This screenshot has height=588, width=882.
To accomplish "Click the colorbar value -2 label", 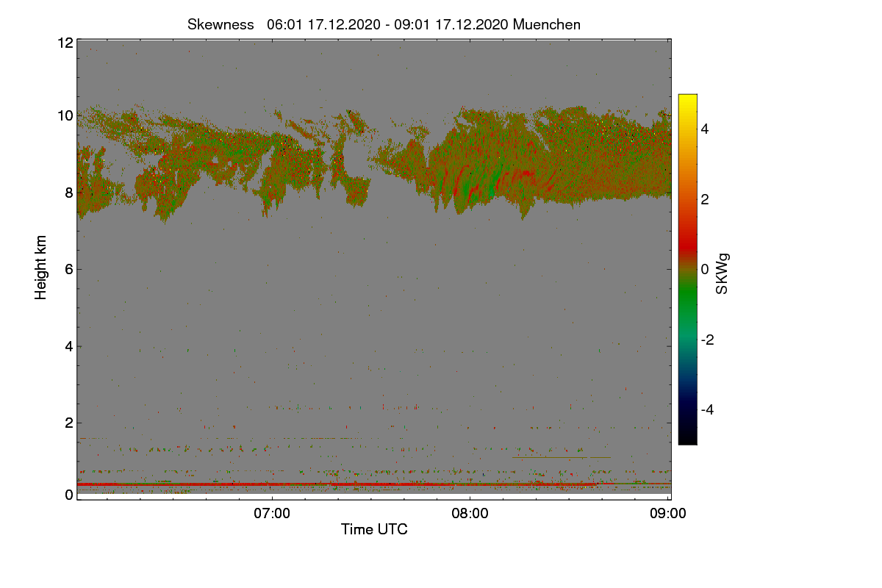I will point(708,340).
